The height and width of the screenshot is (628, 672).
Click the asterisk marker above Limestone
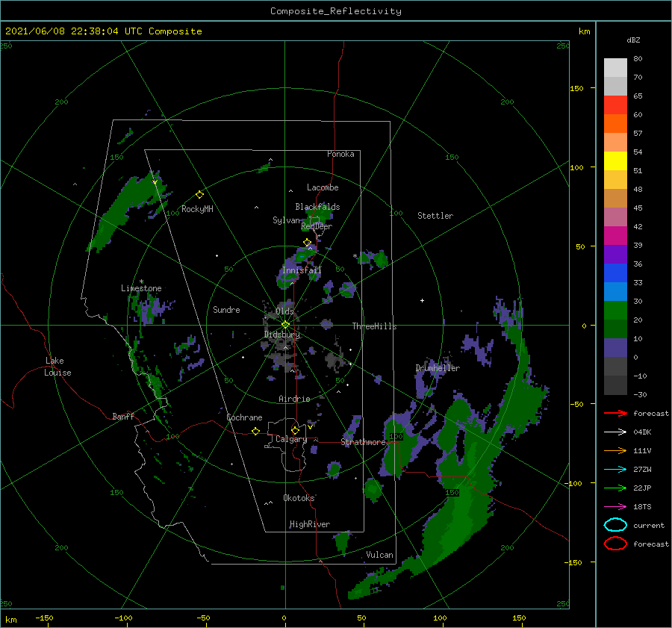[x=141, y=282]
